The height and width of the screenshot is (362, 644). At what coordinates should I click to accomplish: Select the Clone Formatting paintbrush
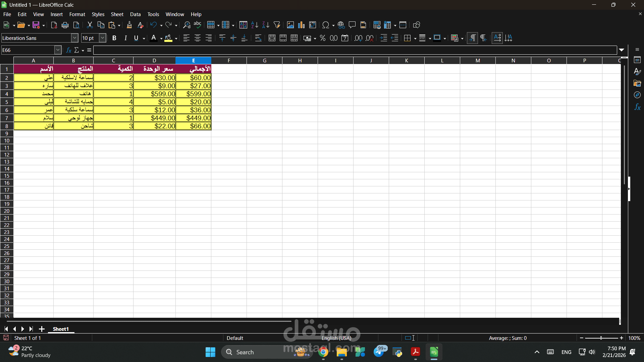(x=129, y=25)
